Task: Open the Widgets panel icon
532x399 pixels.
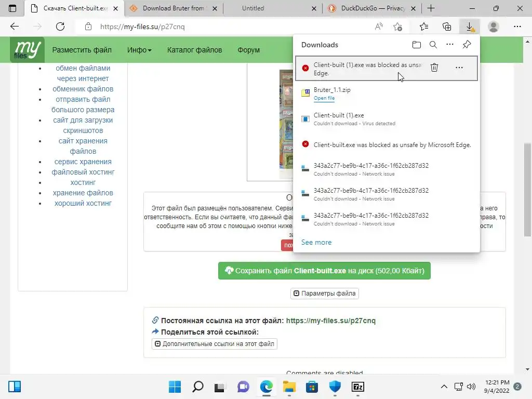Action: pyautogui.click(x=15, y=387)
